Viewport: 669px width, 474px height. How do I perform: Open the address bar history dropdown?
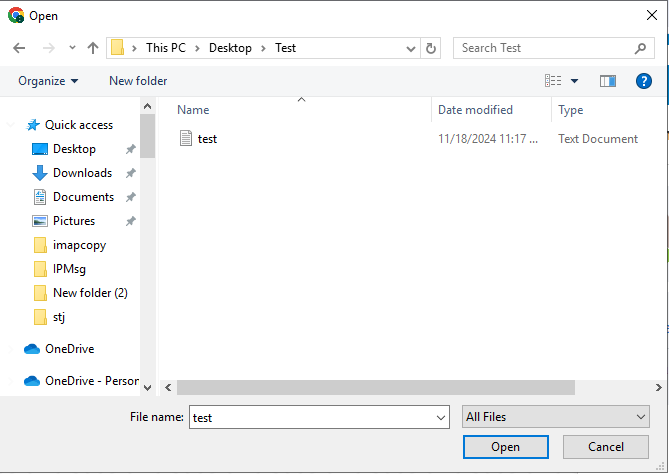point(411,49)
